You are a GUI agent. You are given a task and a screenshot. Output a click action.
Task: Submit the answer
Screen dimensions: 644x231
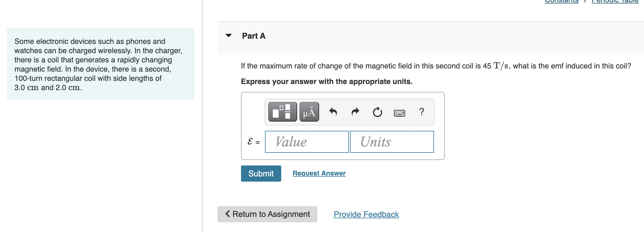[x=261, y=174]
